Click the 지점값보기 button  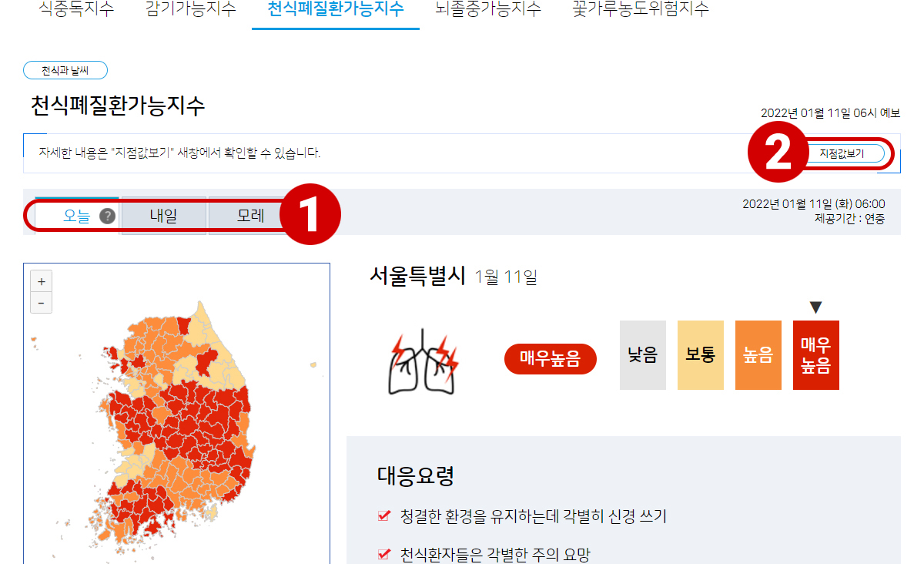[842, 153]
